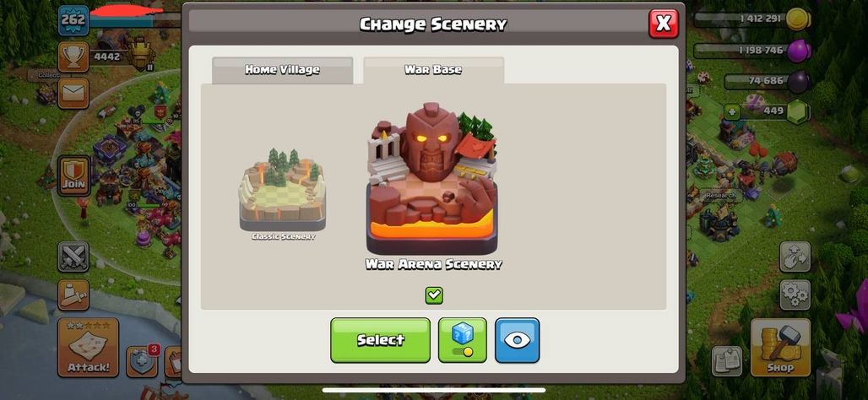The height and width of the screenshot is (400, 868).
Task: Click the green Select button
Action: click(x=380, y=340)
